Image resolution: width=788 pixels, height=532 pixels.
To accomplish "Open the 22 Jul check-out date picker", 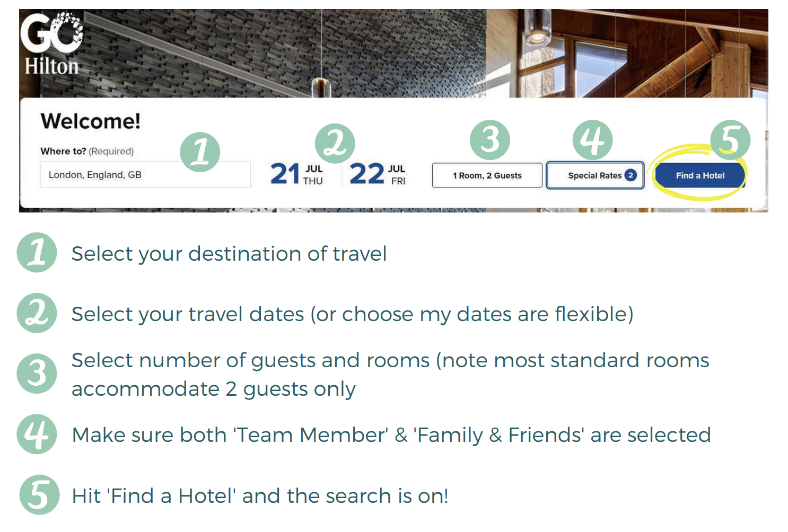I will (x=377, y=174).
